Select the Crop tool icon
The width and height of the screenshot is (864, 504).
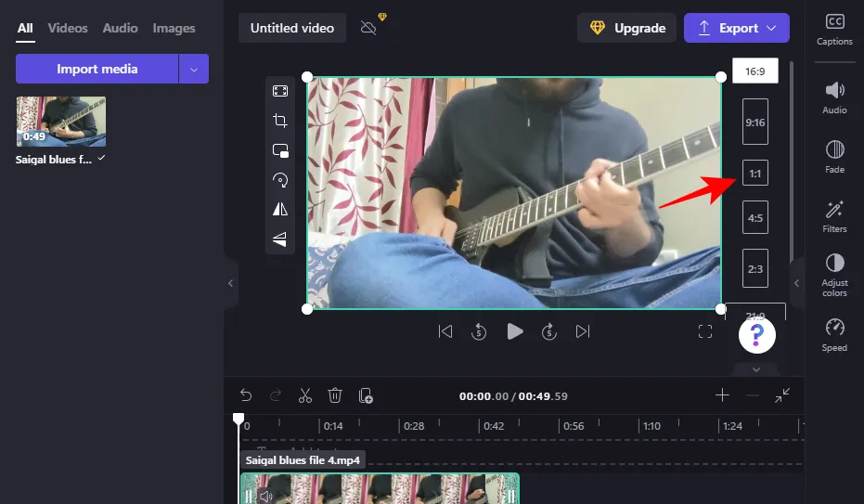[x=280, y=121]
